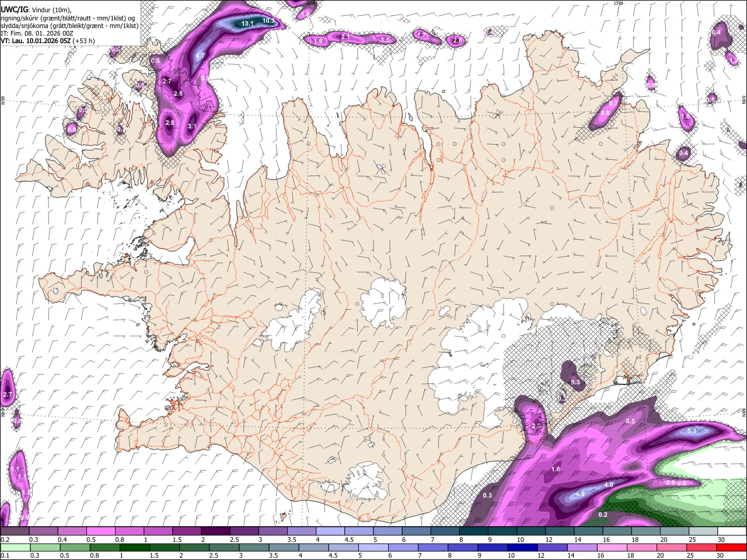Image resolution: width=747 pixels, height=560 pixels.
Task: Select top-row legend swatch starting at 0.2
Action: pyautogui.click(x=15, y=531)
